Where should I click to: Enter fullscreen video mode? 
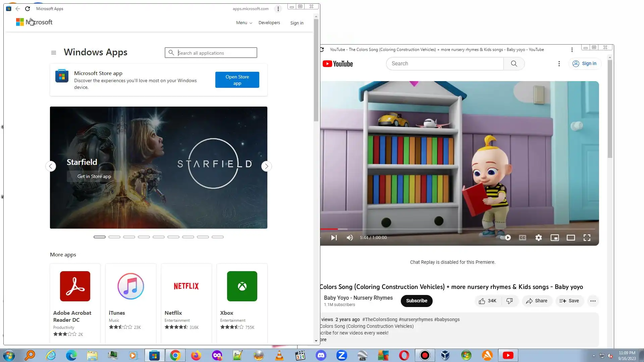[x=587, y=238]
